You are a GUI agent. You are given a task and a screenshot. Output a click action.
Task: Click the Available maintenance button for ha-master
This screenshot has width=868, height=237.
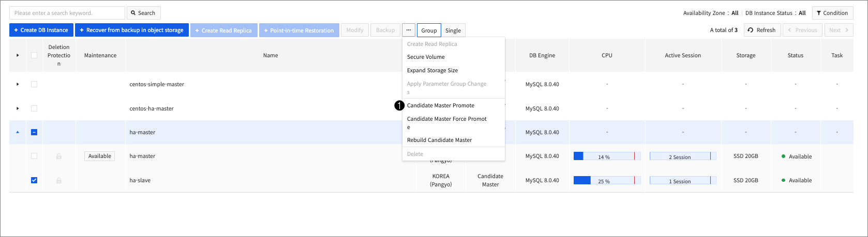[100, 156]
